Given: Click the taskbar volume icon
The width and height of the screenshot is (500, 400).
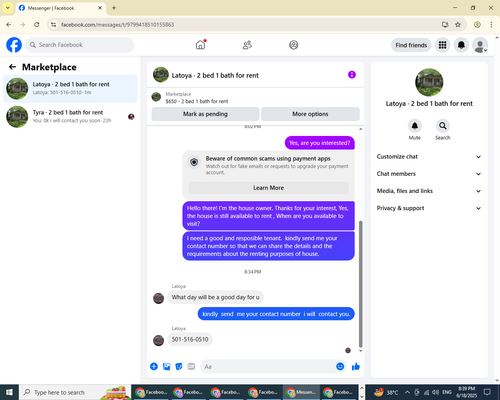Looking at the screenshot, I should [x=435, y=392].
